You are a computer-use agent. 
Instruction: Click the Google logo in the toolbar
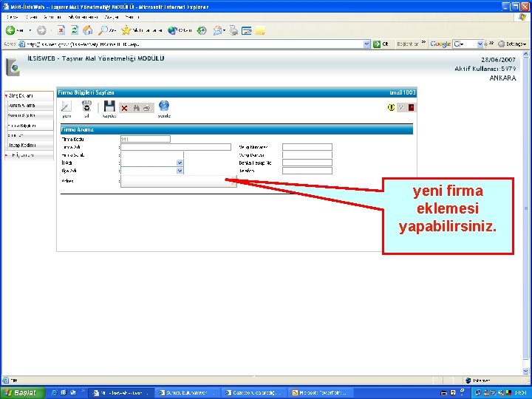[x=440, y=44]
